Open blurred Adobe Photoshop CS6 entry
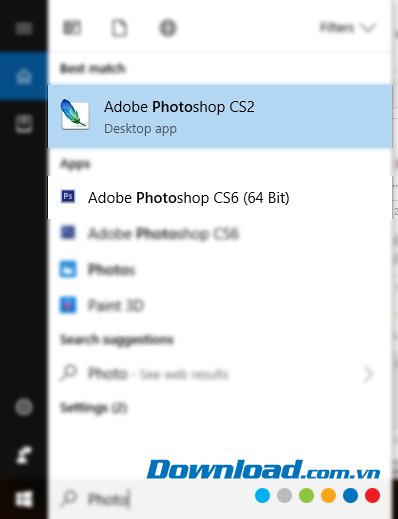 pos(220,233)
